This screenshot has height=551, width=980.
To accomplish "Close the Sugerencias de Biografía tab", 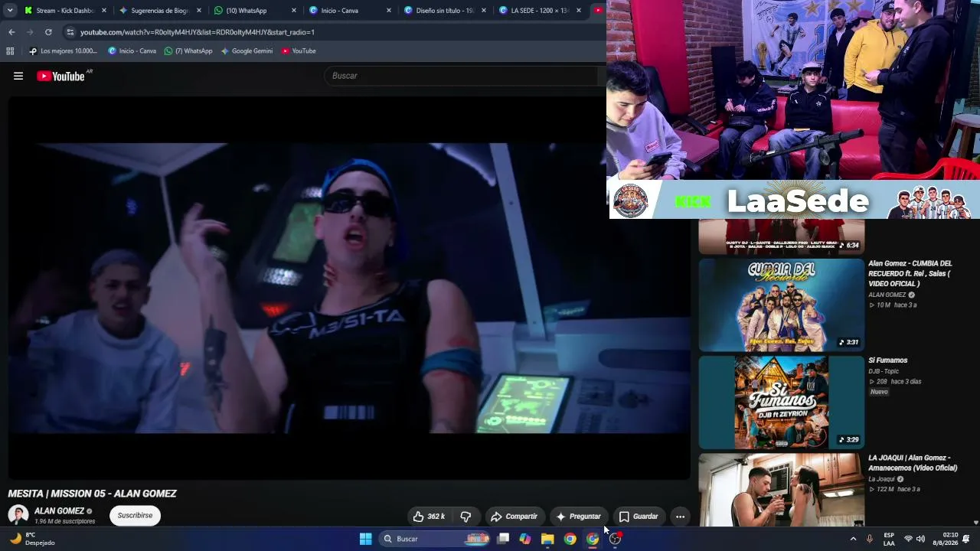I will click(x=198, y=11).
